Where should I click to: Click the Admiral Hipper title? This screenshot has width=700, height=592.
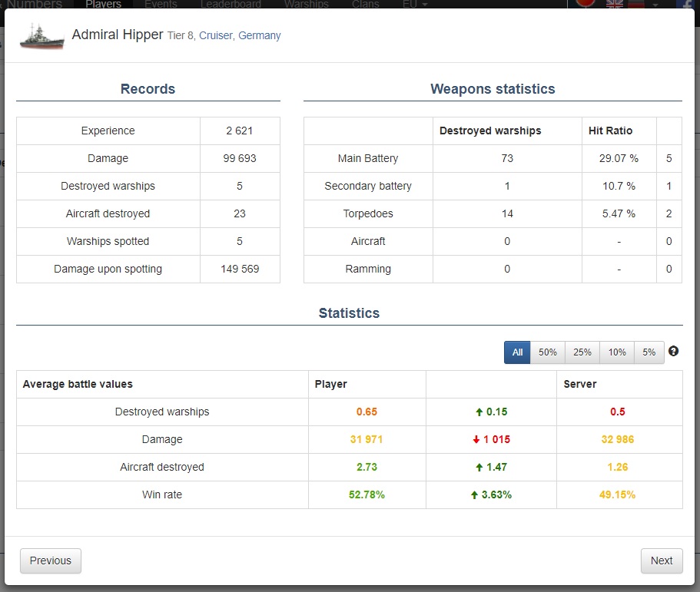coord(118,35)
